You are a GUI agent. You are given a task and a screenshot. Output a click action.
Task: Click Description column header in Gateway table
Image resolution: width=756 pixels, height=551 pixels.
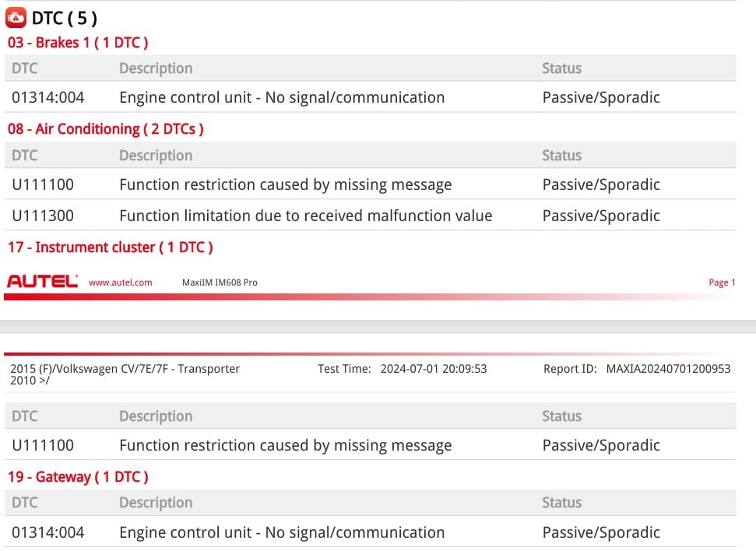pos(155,503)
